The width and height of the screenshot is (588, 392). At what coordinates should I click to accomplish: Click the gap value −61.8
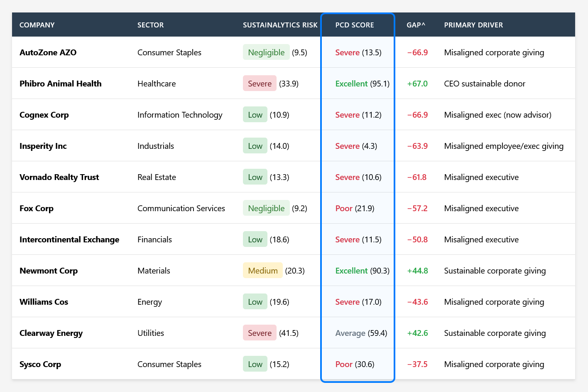[416, 177]
